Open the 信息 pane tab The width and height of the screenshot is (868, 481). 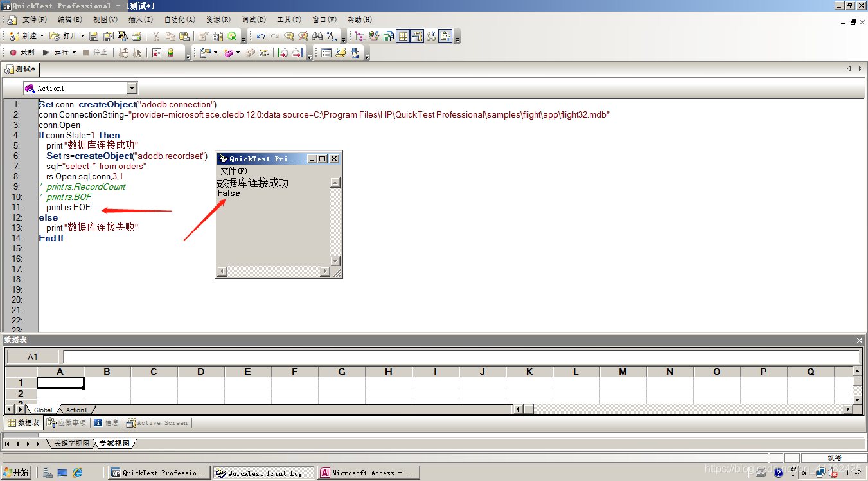[x=107, y=422]
